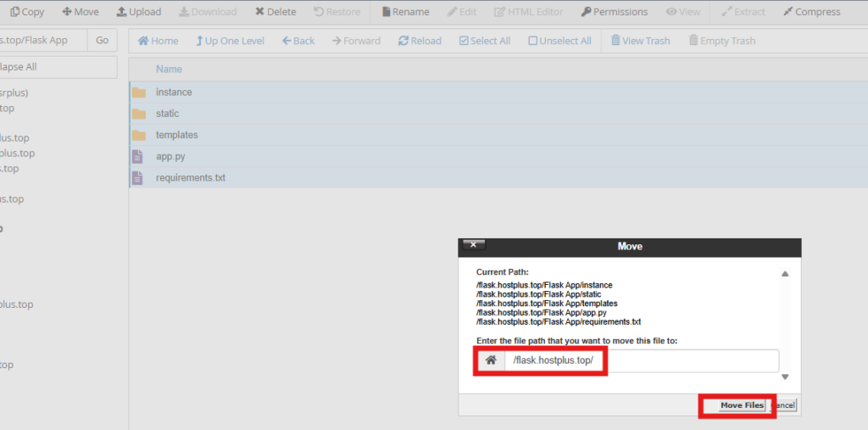Click the Move dialog scroll-down arrow
Image resolution: width=868 pixels, height=430 pixels.
pos(785,377)
